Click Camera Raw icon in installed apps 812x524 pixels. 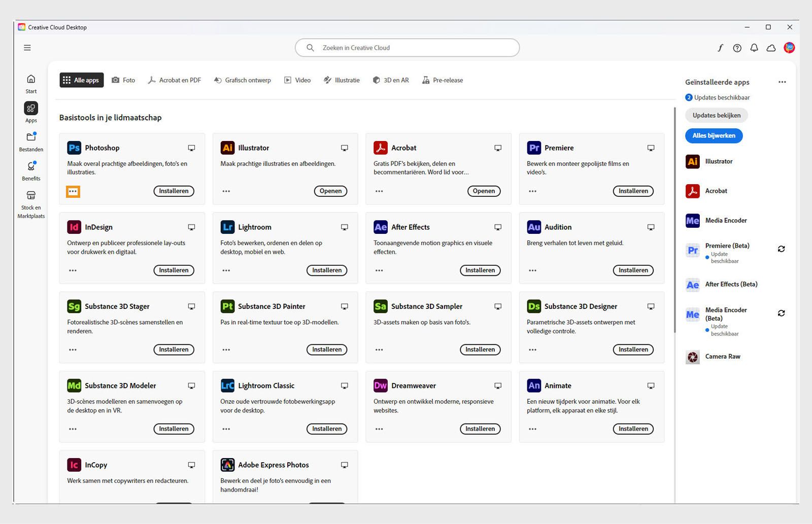(x=693, y=357)
